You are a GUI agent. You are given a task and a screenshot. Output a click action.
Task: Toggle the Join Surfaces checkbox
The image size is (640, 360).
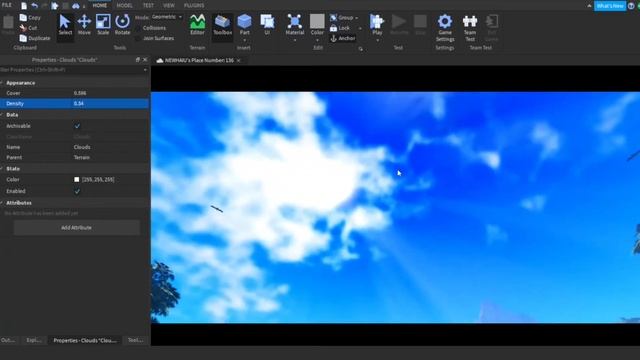[138, 38]
